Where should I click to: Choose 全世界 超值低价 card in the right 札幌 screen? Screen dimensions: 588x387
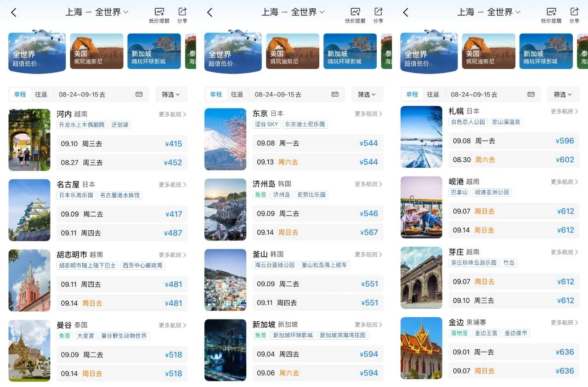(x=429, y=51)
